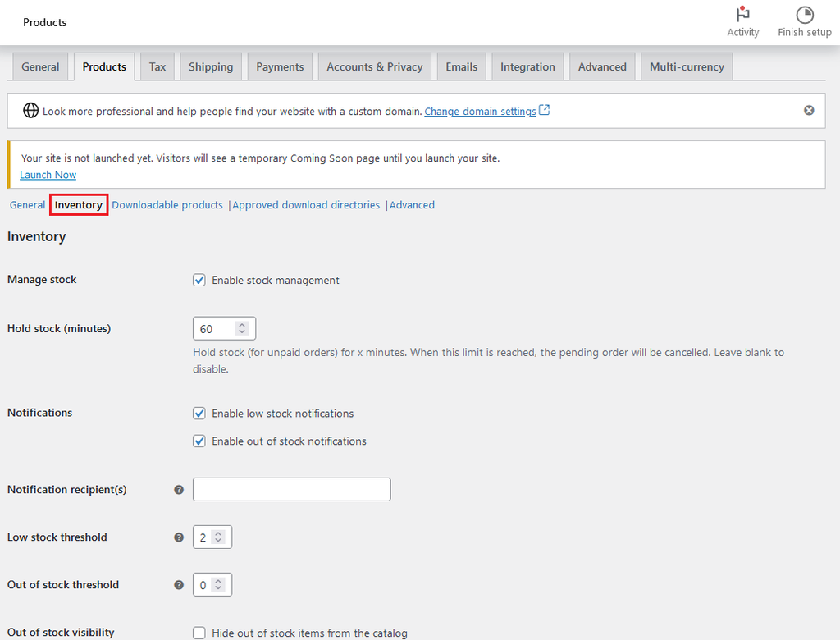Toggle Enable out of stock notifications
The image size is (840, 640).
coord(199,441)
